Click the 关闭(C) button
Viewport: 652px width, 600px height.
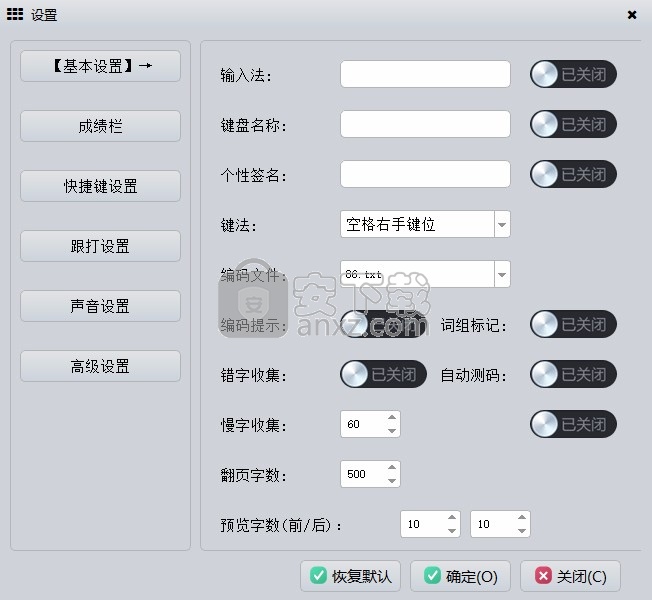tap(570, 576)
